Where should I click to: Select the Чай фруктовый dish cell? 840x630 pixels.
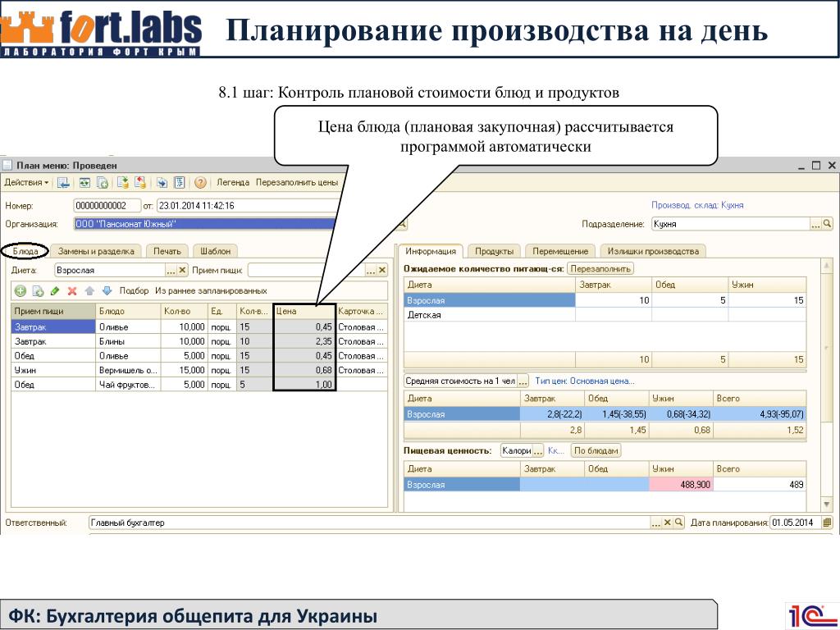tap(128, 385)
